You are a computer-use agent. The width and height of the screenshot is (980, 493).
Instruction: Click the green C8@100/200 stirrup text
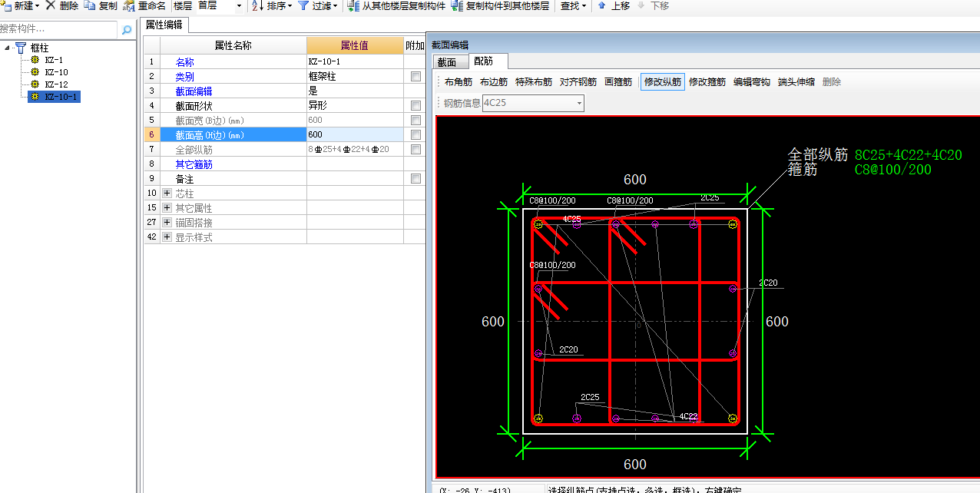pyautogui.click(x=893, y=170)
